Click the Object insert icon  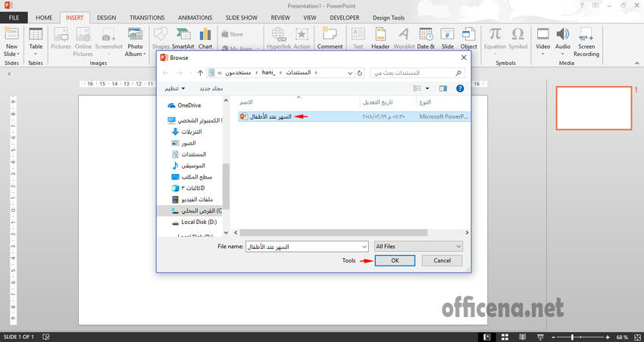(x=469, y=35)
